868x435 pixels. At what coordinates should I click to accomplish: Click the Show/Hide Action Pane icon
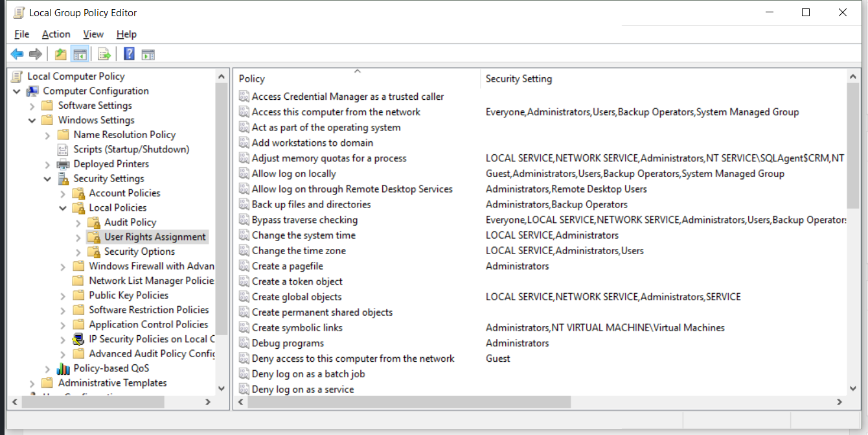coord(148,54)
